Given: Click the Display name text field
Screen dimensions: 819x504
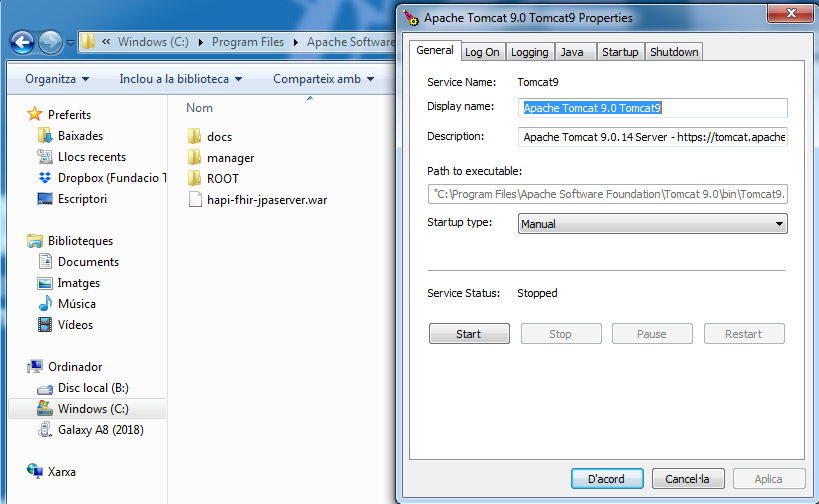Looking at the screenshot, I should click(653, 108).
